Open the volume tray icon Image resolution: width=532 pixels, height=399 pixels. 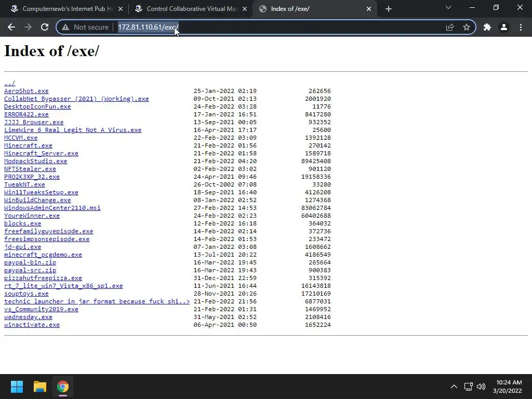click(x=481, y=387)
